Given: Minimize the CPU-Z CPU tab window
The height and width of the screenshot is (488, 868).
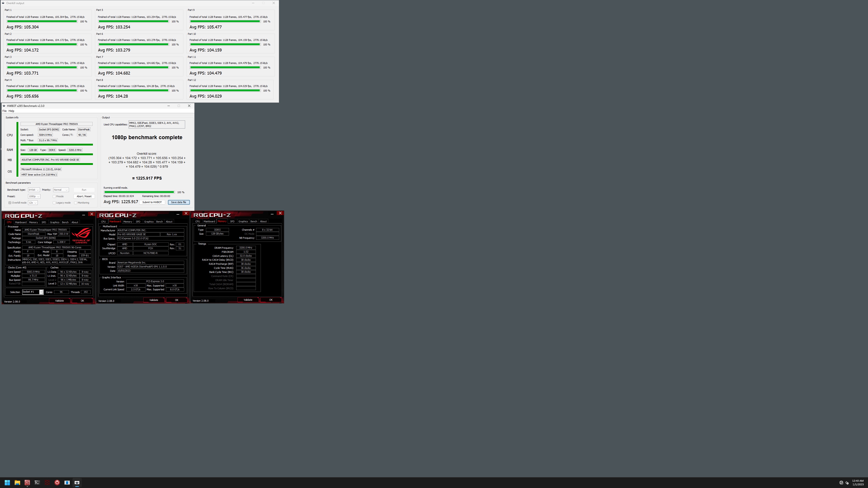Looking at the screenshot, I should click(84, 215).
